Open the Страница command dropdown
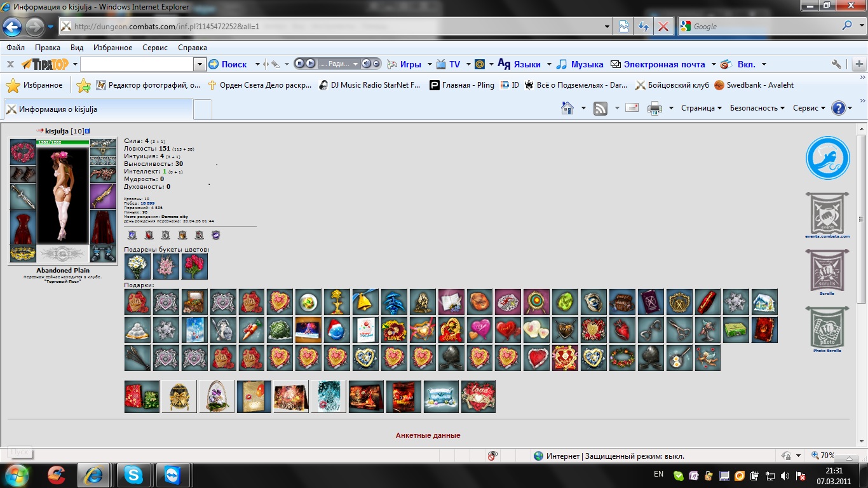The image size is (868, 488). [x=702, y=108]
